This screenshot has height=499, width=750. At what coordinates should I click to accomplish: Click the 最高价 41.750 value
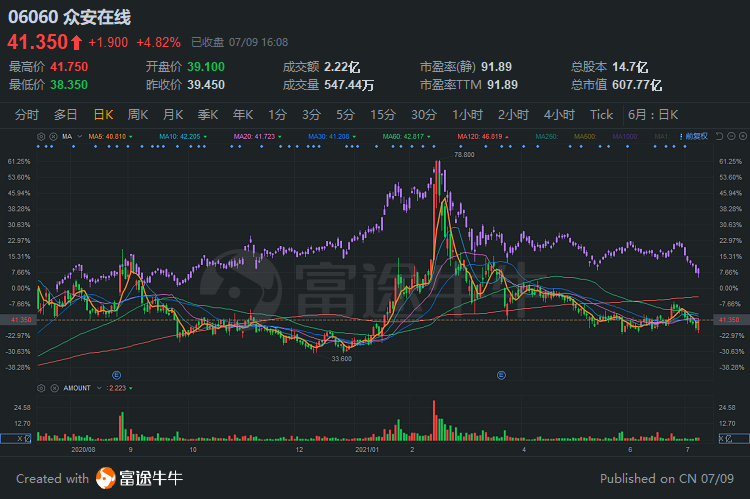(x=69, y=67)
